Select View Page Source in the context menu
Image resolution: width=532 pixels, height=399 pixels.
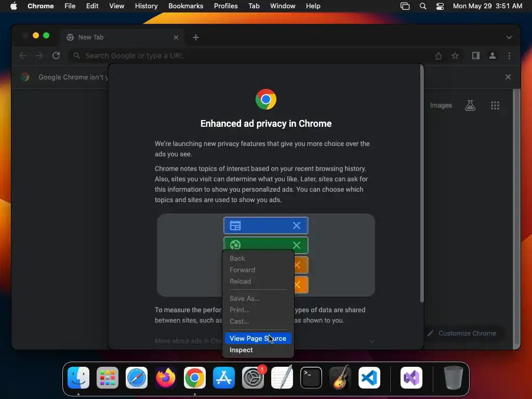point(258,339)
